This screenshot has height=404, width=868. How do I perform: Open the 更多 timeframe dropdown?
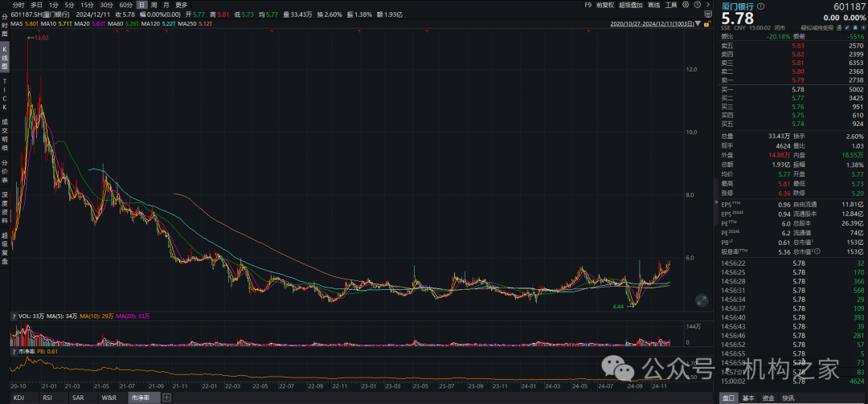[182, 5]
